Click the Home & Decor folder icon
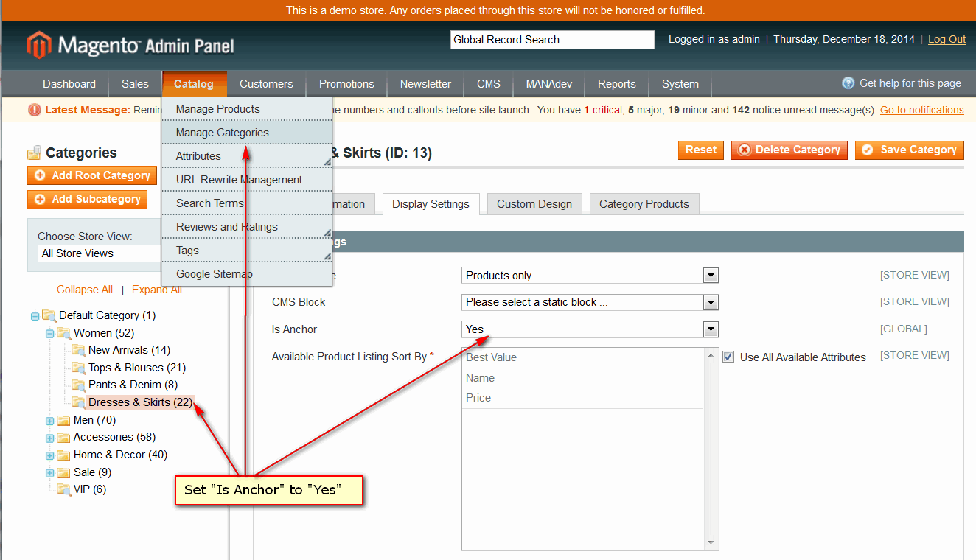The width and height of the screenshot is (976, 560). pyautogui.click(x=63, y=455)
